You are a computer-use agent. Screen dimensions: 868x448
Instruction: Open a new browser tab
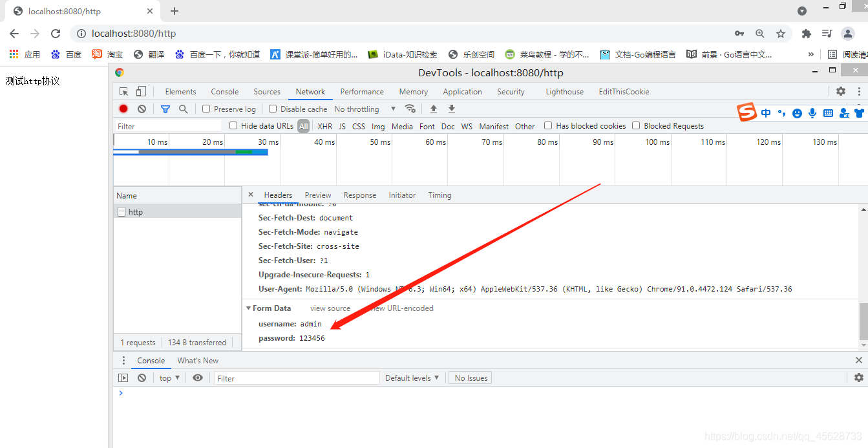coord(175,11)
